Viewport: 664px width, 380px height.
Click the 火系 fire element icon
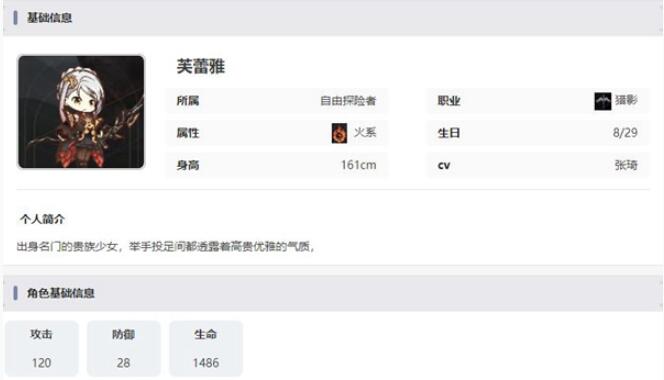click(x=339, y=133)
